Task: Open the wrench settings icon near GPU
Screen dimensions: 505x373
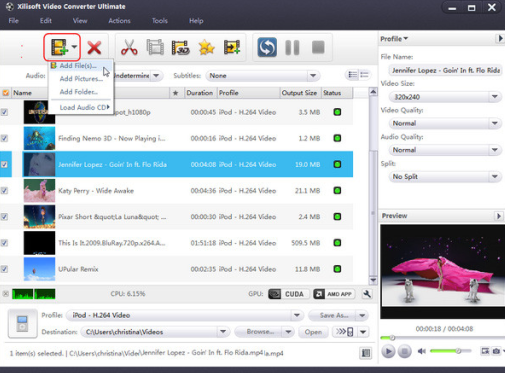Action: [x=367, y=294]
